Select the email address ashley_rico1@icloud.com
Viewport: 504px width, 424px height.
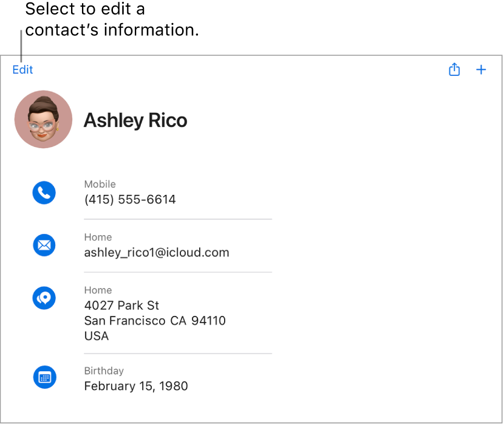[157, 252]
